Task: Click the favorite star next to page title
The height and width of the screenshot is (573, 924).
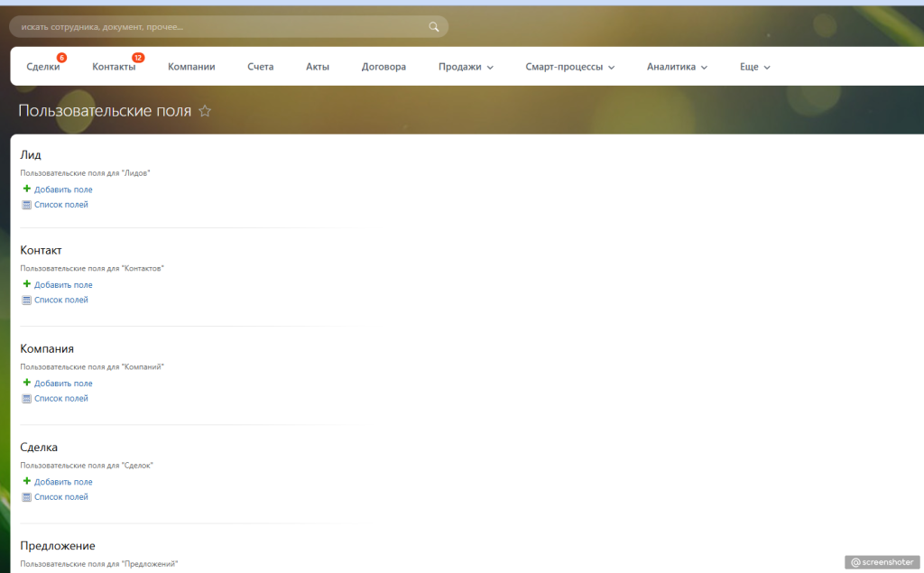Action: 205,111
